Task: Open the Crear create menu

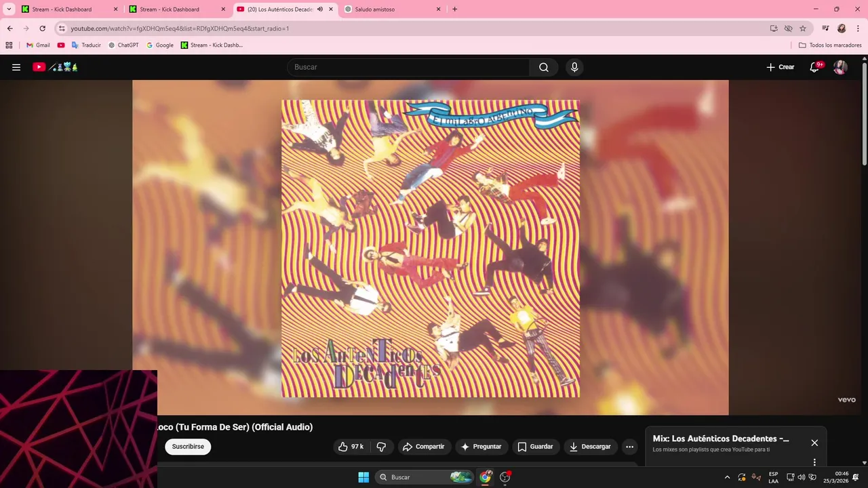Action: (780, 67)
